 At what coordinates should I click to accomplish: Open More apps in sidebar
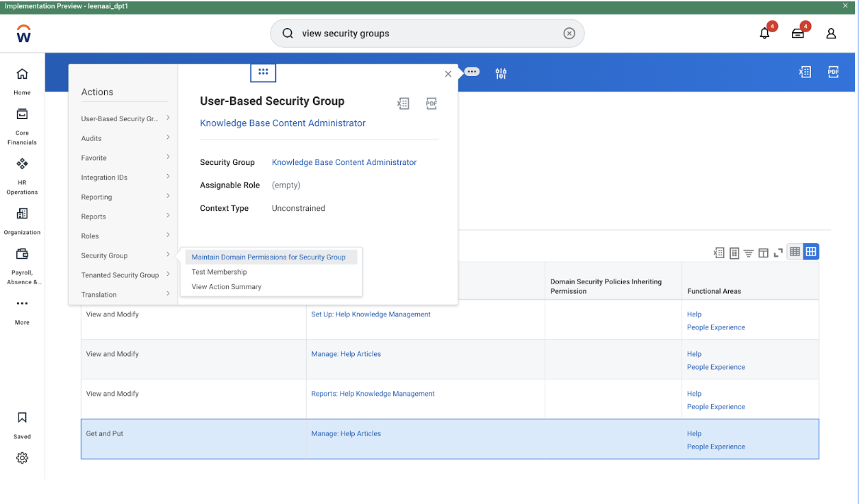click(x=22, y=311)
